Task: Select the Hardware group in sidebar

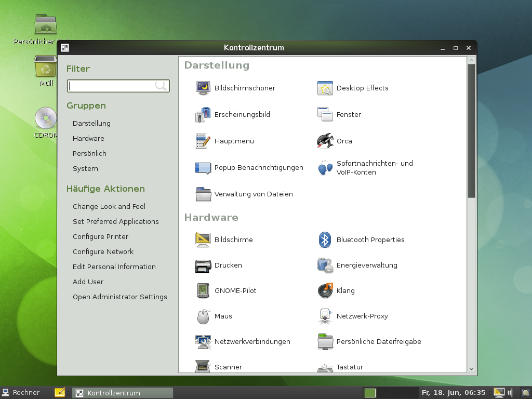Action: (88, 138)
